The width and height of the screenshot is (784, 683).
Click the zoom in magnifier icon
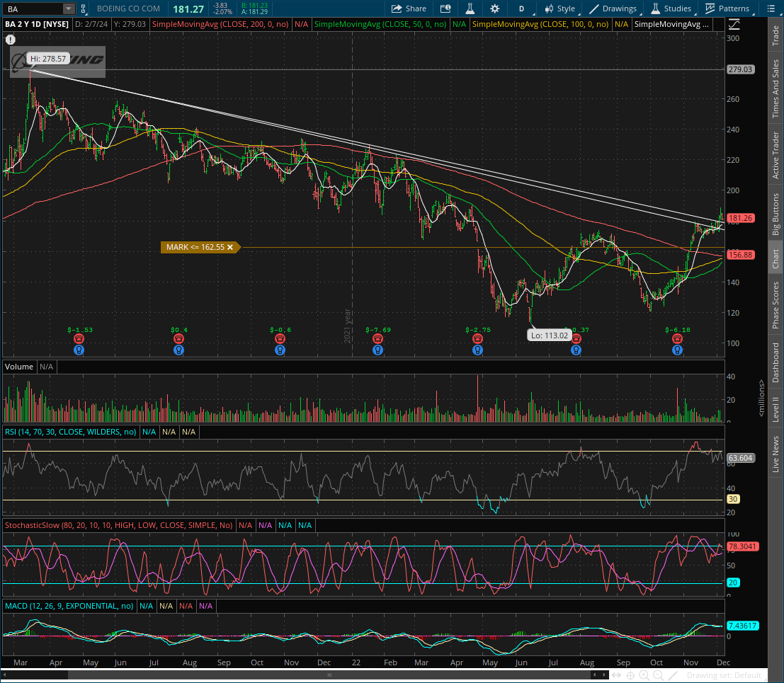644,675
